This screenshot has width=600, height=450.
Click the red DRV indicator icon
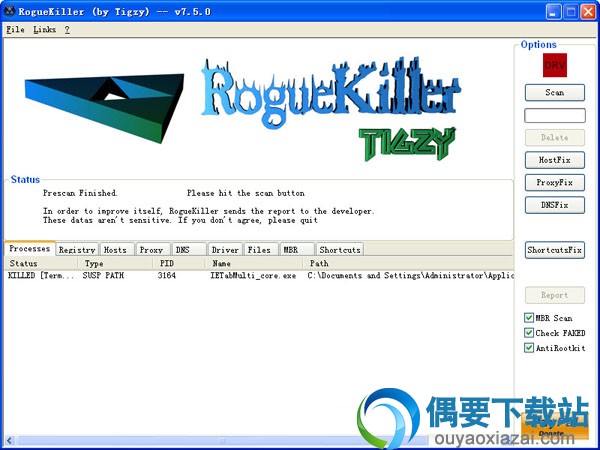[554, 65]
